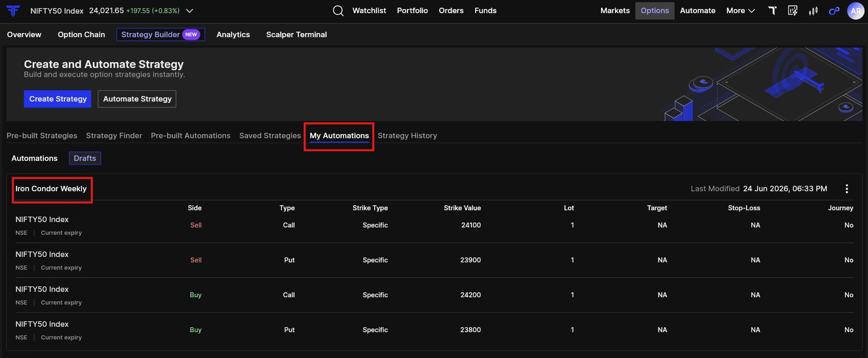Click the Fyers logo icon

pos(13,10)
